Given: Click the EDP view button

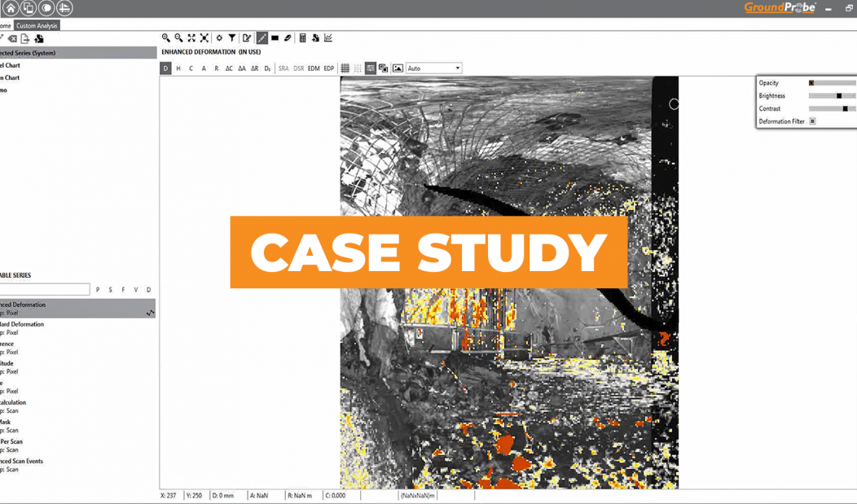Looking at the screenshot, I should pyautogui.click(x=328, y=68).
